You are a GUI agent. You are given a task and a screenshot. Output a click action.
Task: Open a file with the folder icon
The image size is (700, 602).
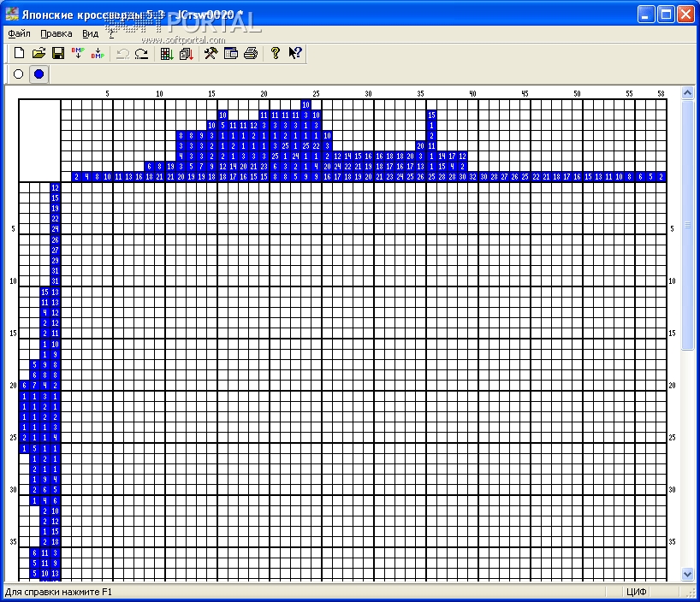[x=39, y=54]
